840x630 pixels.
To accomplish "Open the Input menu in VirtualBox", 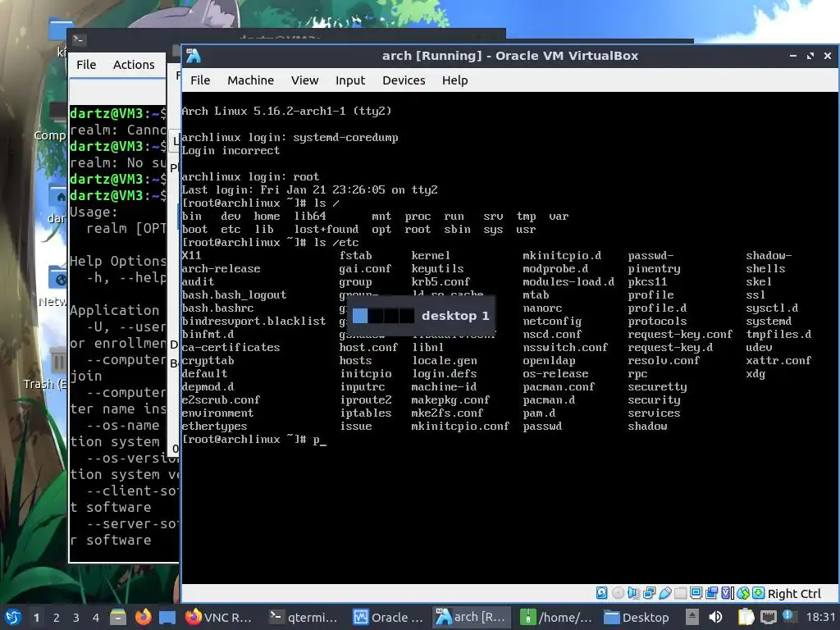I will (350, 80).
